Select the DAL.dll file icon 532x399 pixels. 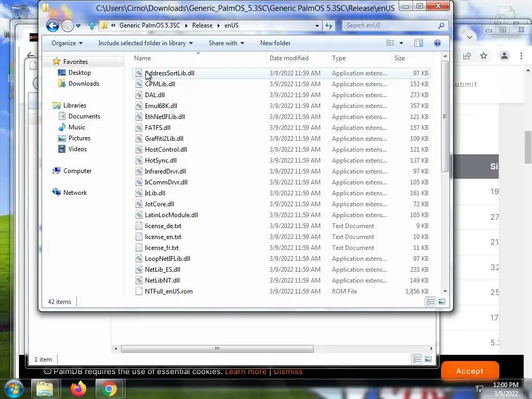(139, 95)
